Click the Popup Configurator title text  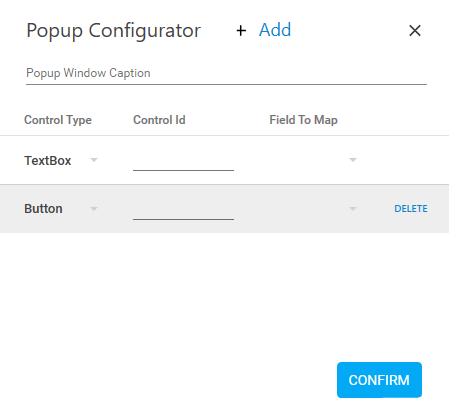click(x=113, y=31)
